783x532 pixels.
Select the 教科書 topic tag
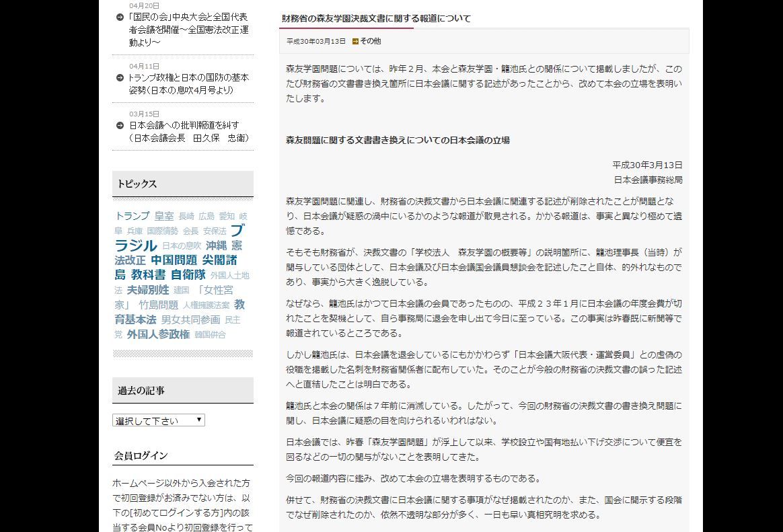pyautogui.click(x=148, y=275)
